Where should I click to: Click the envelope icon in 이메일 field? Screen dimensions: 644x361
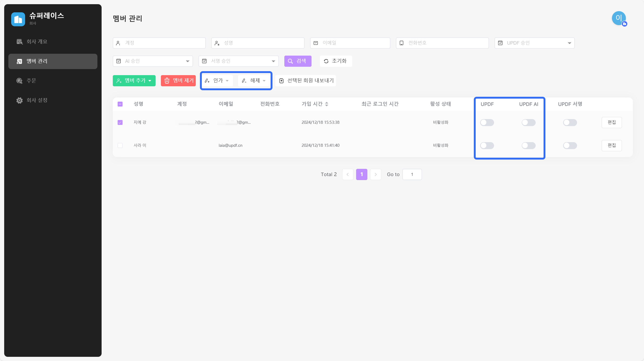click(x=316, y=43)
